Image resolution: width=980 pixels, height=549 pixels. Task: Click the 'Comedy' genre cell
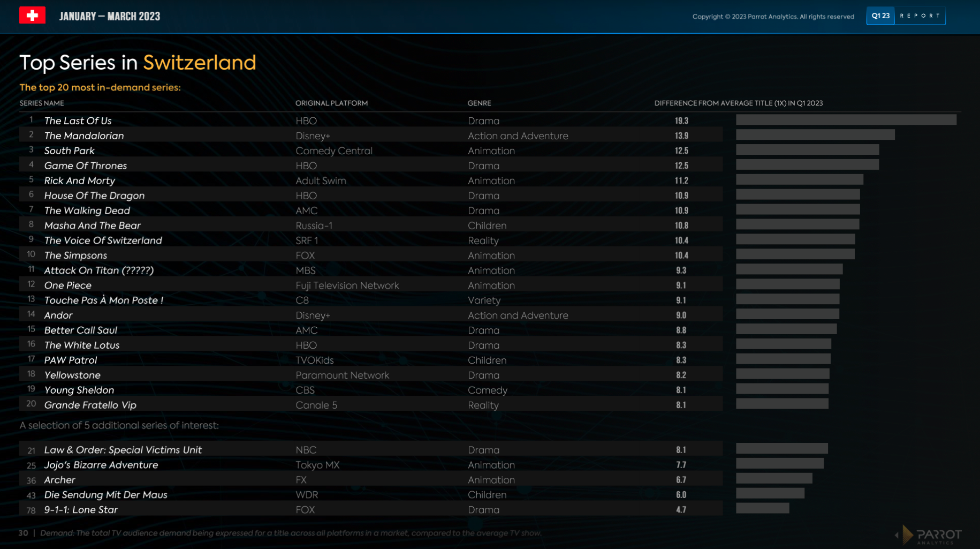(x=487, y=390)
